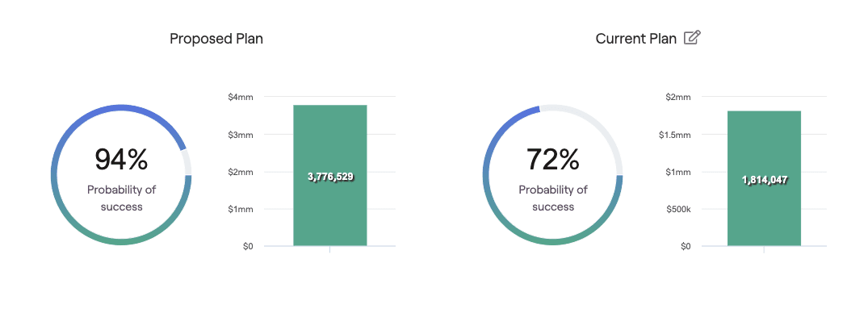Image resolution: width=868 pixels, height=309 pixels.
Task: Click 'Probability of success' text under 94%
Action: pos(121,198)
